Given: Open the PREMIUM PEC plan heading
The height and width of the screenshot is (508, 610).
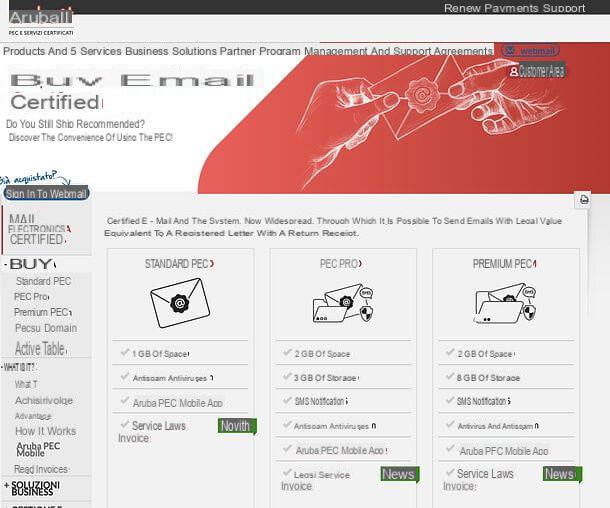Looking at the screenshot, I should pos(505,264).
